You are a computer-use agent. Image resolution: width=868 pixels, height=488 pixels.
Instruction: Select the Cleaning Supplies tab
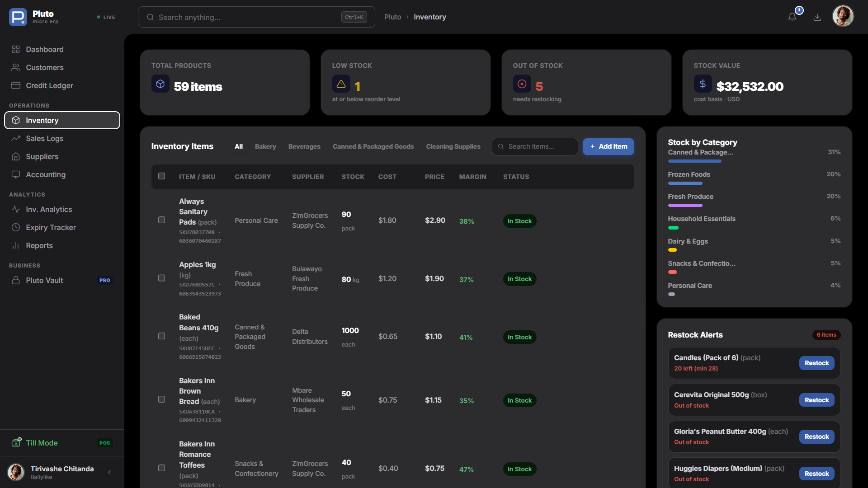[453, 146]
